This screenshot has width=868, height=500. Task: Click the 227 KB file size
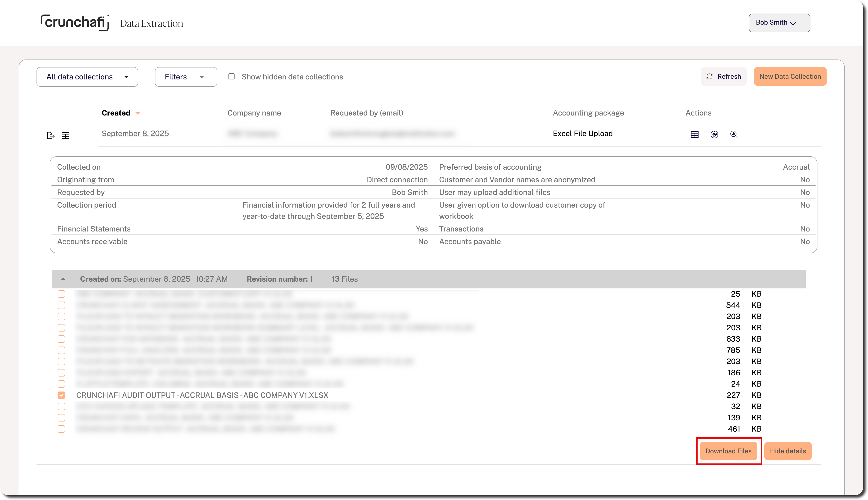(744, 395)
